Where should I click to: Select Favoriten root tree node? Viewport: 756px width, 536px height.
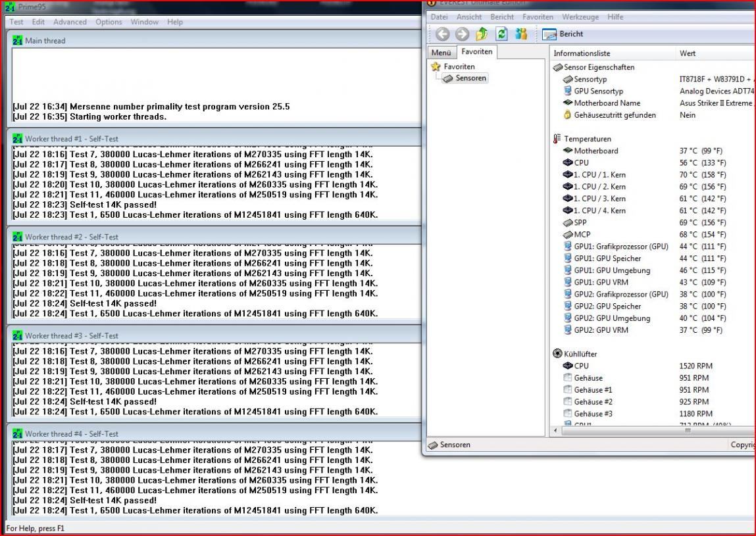(459, 66)
